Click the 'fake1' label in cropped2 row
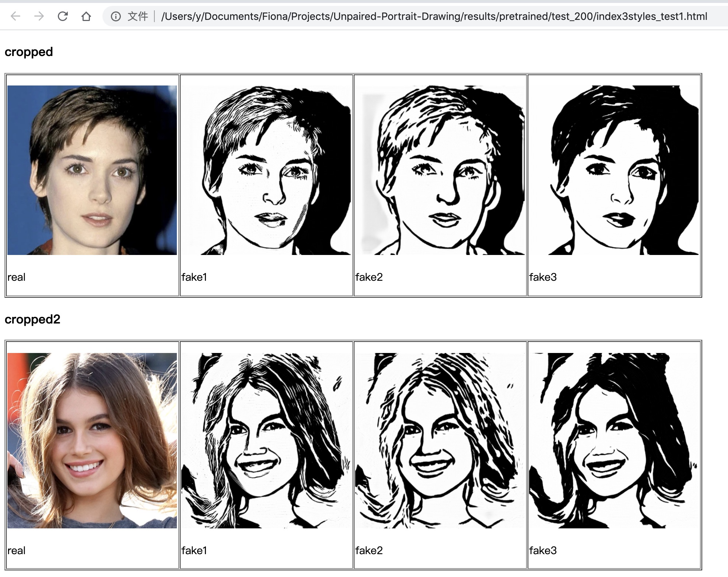728x577 pixels. [x=194, y=550]
